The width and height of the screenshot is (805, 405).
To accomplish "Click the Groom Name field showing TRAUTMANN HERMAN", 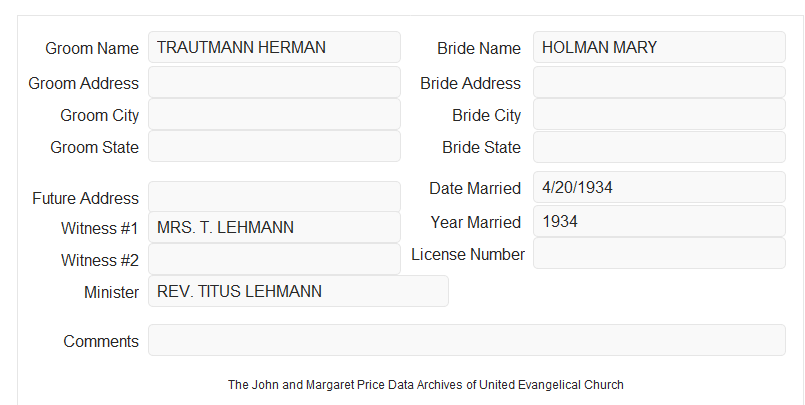I will coord(274,47).
